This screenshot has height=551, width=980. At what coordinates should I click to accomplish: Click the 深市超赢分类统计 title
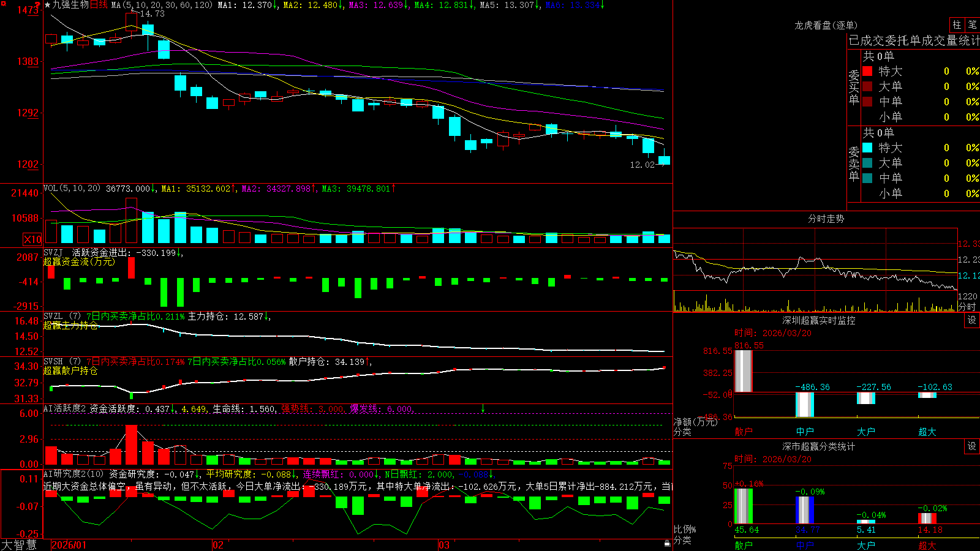[x=819, y=446]
